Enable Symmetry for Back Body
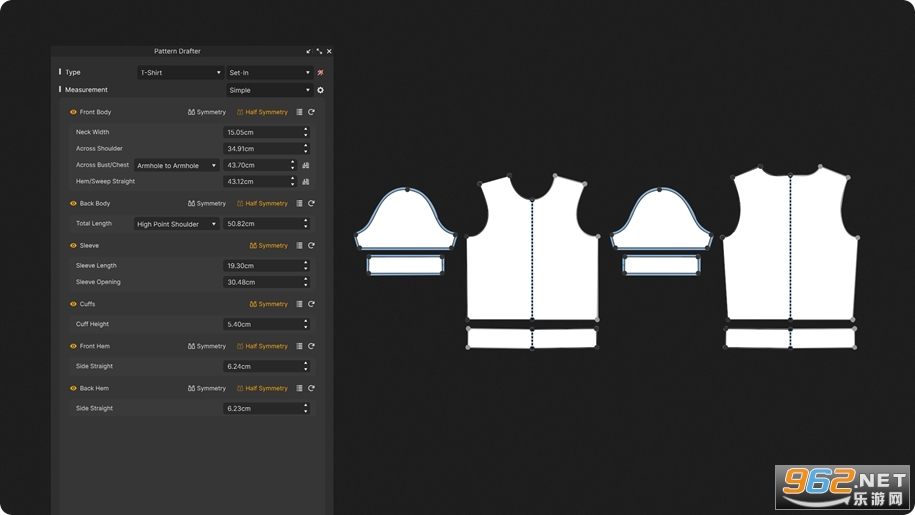This screenshot has width=915, height=515. pos(207,204)
